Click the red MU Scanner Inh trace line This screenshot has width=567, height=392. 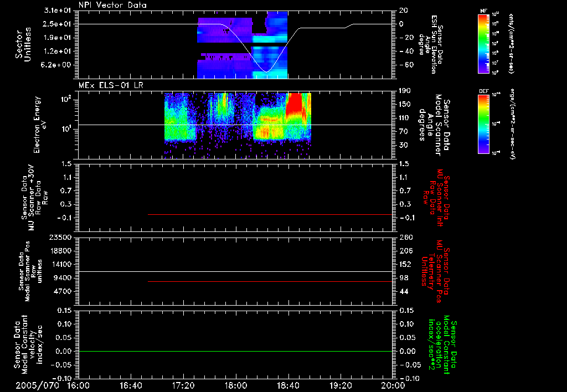tap(270, 214)
